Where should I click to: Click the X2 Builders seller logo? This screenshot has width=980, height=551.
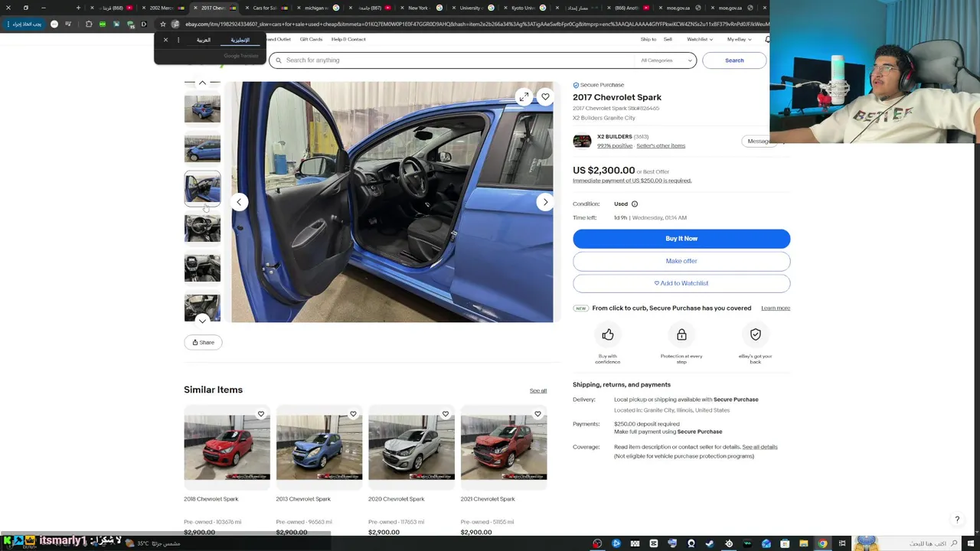point(582,141)
